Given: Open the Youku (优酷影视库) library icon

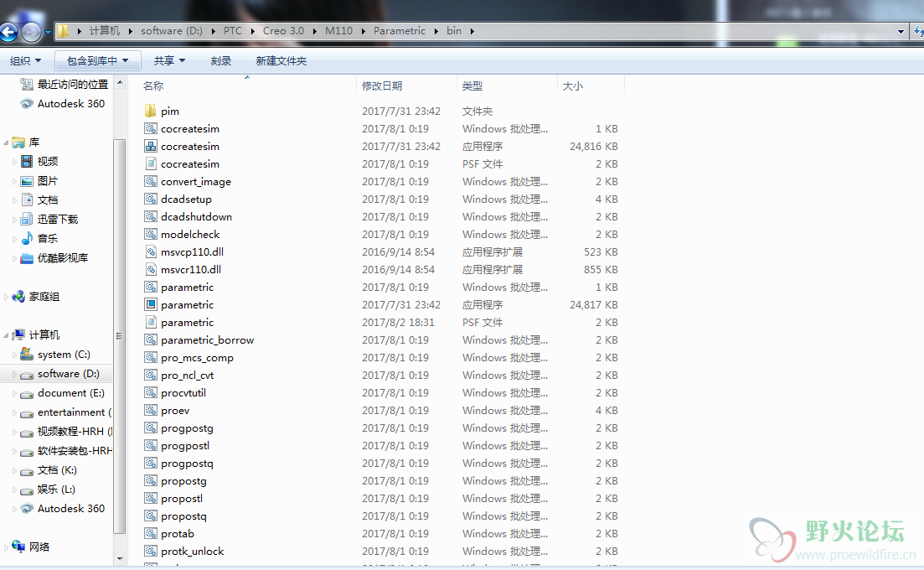Looking at the screenshot, I should tap(27, 258).
